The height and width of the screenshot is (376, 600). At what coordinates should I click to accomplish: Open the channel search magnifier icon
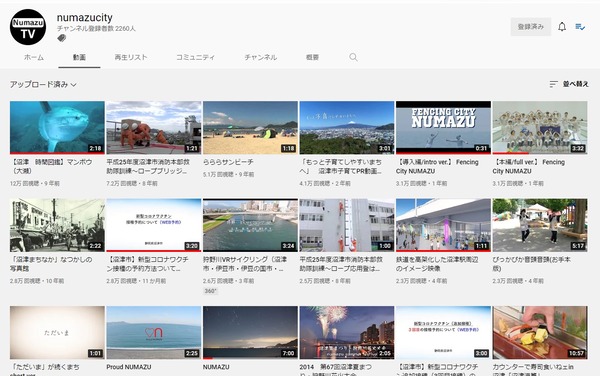(353, 57)
